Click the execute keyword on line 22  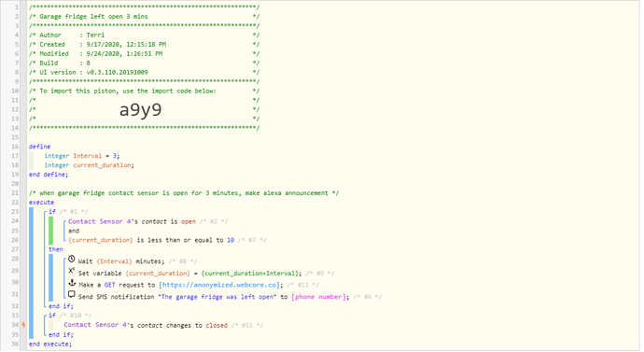pos(41,203)
